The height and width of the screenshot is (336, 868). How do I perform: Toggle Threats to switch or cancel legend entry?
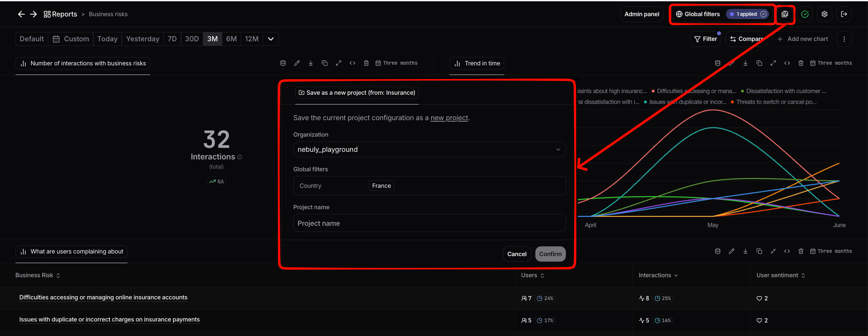[x=774, y=102]
